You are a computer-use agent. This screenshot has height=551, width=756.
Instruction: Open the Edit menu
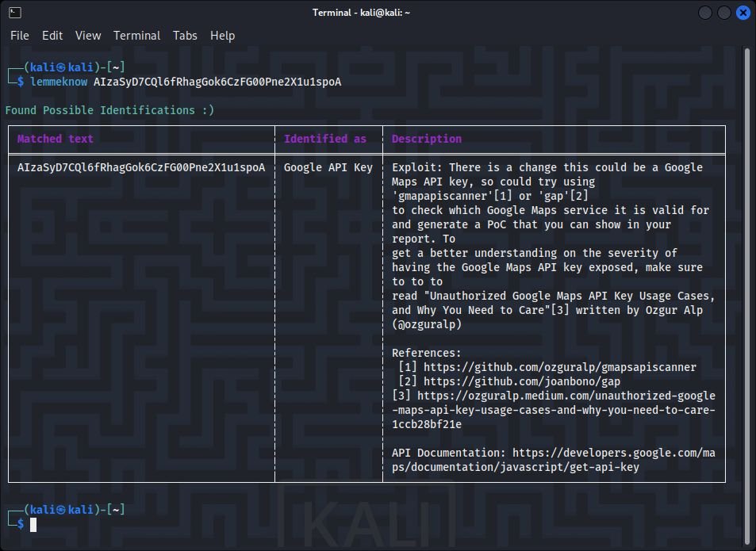52,36
